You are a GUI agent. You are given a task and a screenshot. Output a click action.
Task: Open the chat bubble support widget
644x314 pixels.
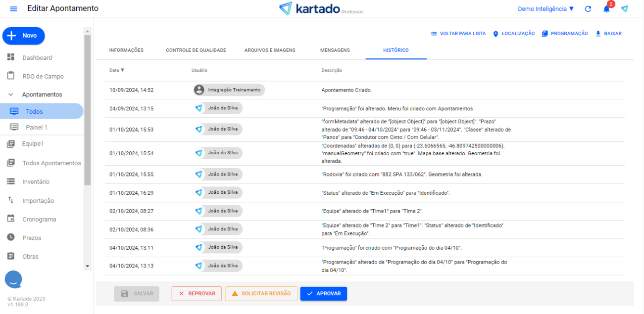pyautogui.click(x=13, y=279)
